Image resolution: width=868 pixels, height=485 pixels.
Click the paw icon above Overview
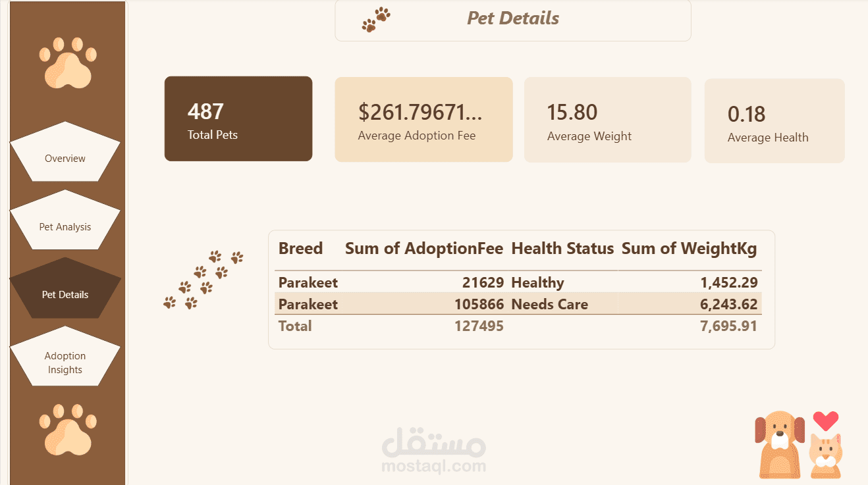pos(67,63)
